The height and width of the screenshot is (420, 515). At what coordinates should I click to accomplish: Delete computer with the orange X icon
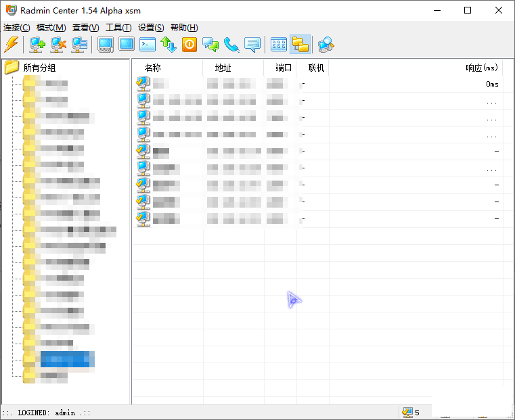pos(58,44)
